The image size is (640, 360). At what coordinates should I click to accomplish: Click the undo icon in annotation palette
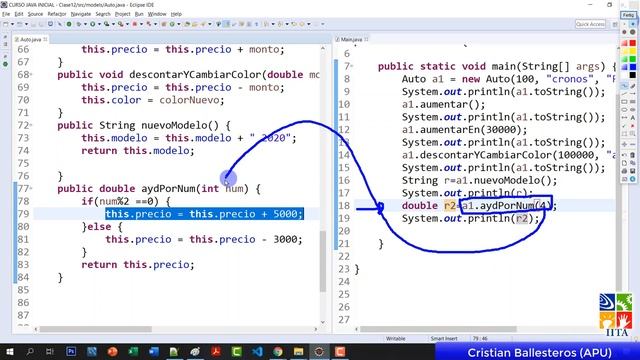[x=624, y=155]
